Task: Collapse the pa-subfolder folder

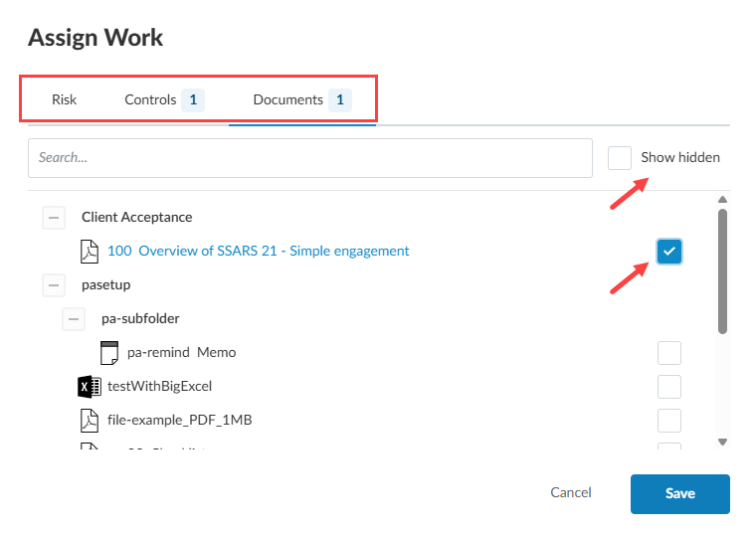Action: point(74,319)
